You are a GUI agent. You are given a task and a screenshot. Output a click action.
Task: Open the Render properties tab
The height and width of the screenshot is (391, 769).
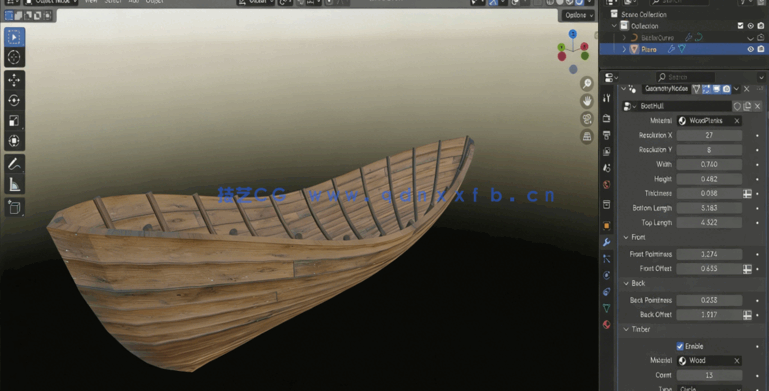click(607, 118)
